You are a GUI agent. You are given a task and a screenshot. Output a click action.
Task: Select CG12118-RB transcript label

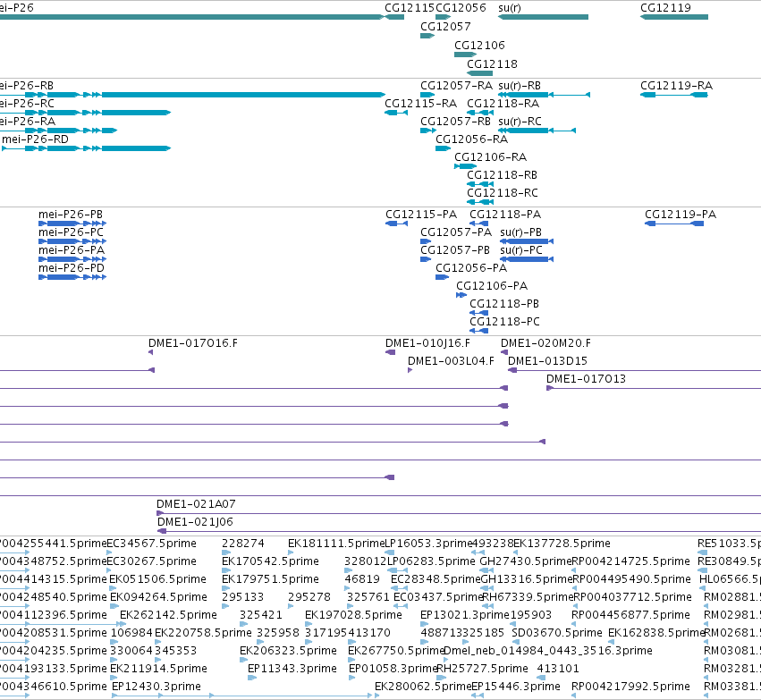pyautogui.click(x=503, y=175)
